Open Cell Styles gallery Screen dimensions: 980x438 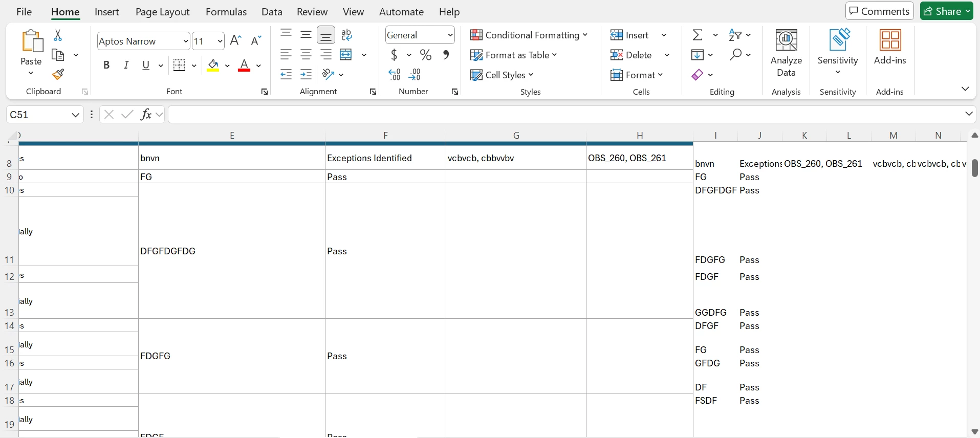pyautogui.click(x=502, y=75)
